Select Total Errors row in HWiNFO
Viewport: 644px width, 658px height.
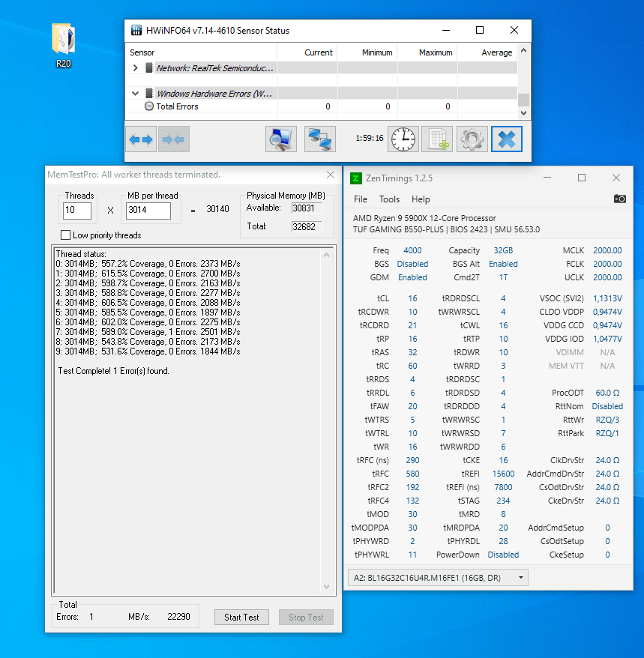(322, 106)
